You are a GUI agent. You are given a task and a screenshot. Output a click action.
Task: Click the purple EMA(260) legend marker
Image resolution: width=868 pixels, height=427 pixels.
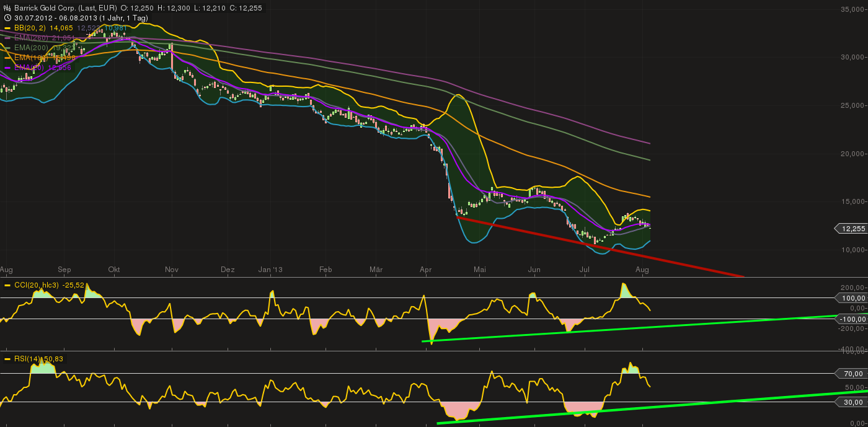(7, 38)
